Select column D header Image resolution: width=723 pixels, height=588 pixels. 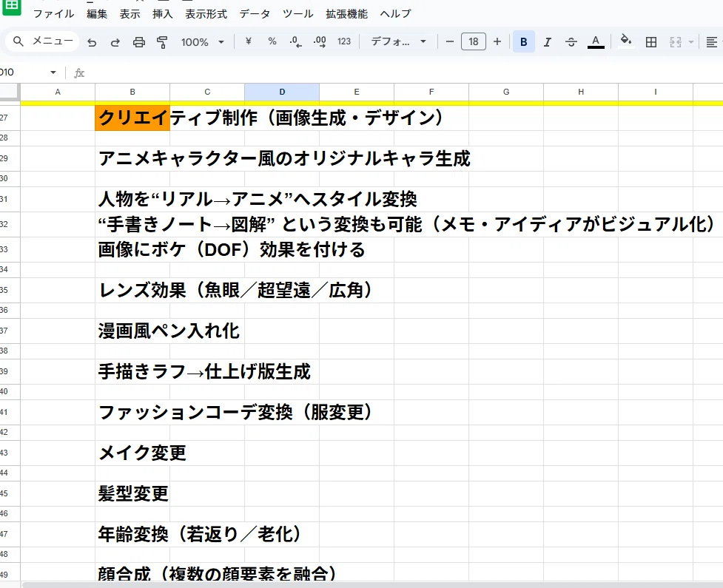click(x=282, y=92)
